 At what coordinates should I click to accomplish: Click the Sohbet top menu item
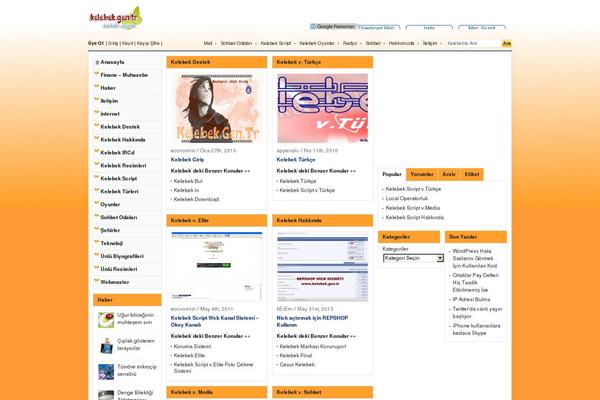tap(373, 43)
